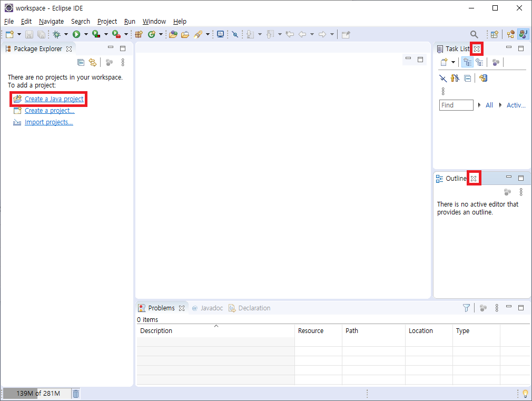The image size is (532, 401).
Task: Open Package Explorer View Menu dots
Action: tap(123, 63)
